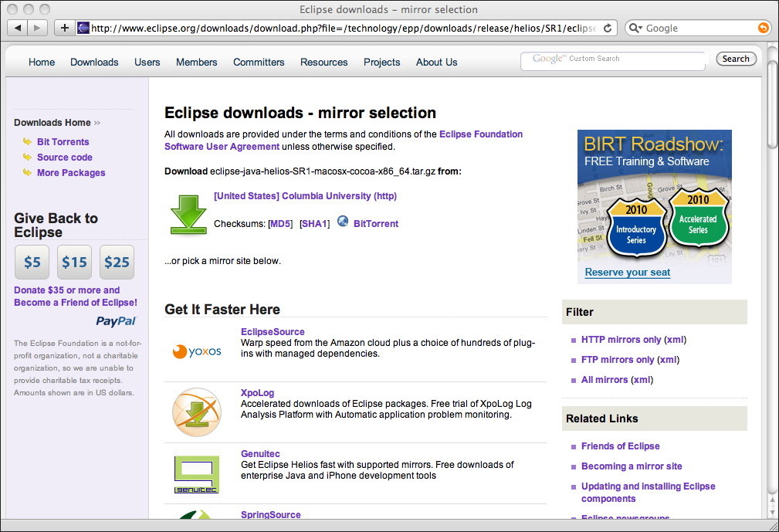Image resolution: width=779 pixels, height=532 pixels.
Task: Click the Yoxos logo
Action: [197, 351]
